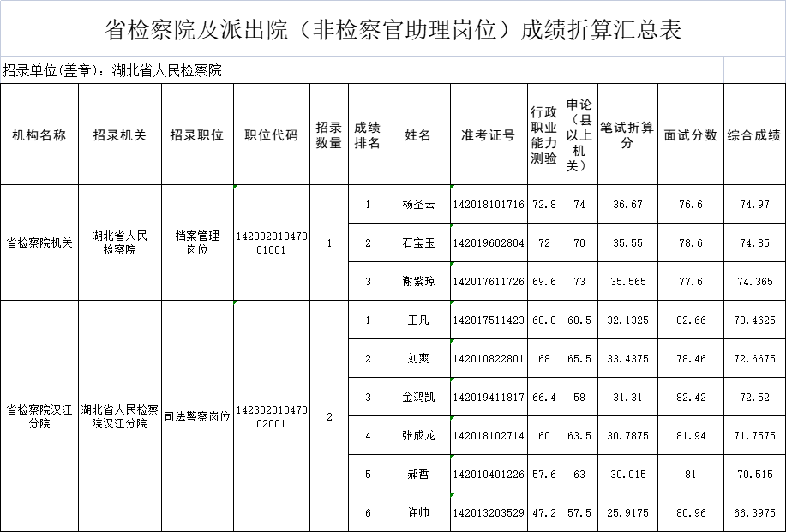Select the name cell 刘爽
This screenshot has height=532, width=786.
418,358
